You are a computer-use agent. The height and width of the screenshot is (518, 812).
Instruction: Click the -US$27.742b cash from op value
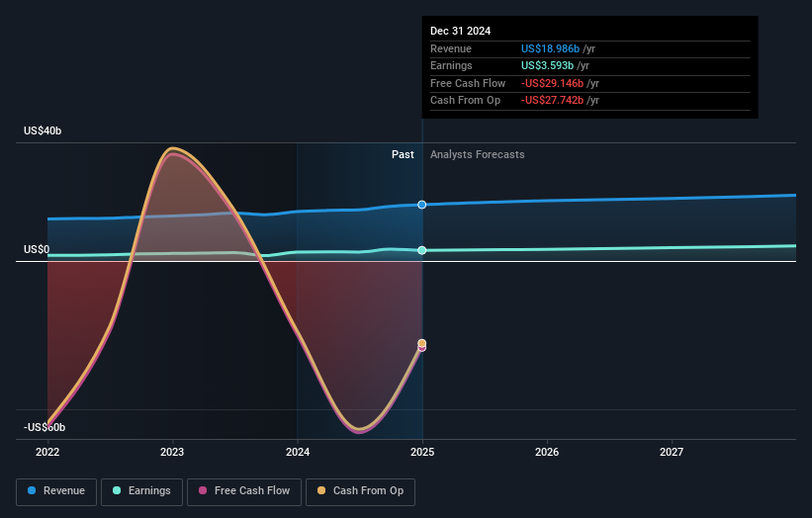553,101
